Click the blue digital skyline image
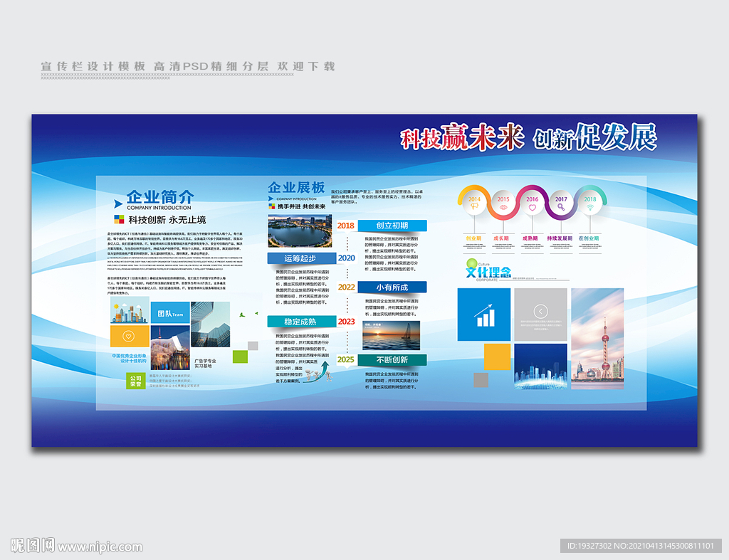Image resolution: width=729 pixels, height=560 pixels. click(540, 366)
